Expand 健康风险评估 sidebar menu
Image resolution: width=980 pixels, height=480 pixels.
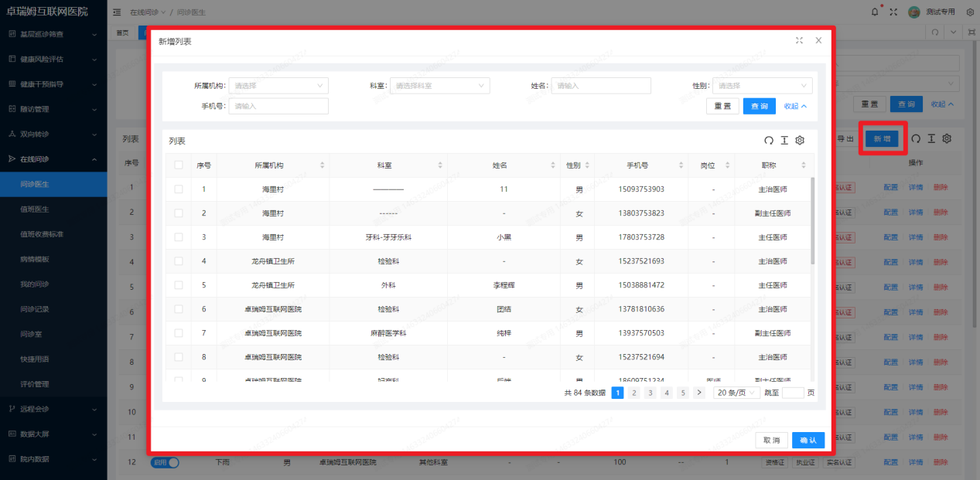click(x=53, y=59)
